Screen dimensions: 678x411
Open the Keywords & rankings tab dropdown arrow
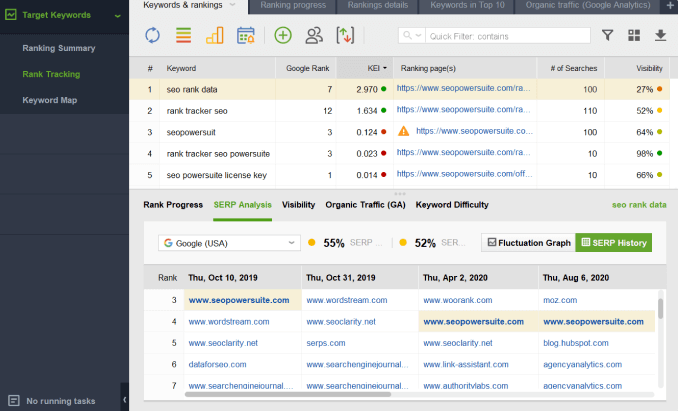click(233, 5)
